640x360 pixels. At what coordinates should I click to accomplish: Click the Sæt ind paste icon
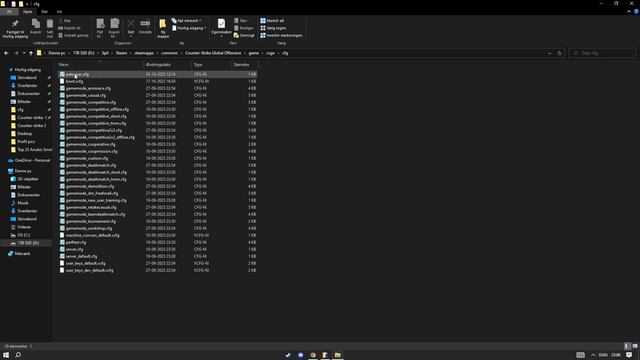point(50,24)
